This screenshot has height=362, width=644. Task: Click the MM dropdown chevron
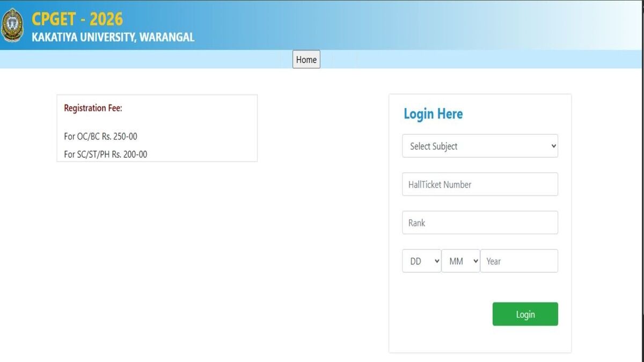475,261
